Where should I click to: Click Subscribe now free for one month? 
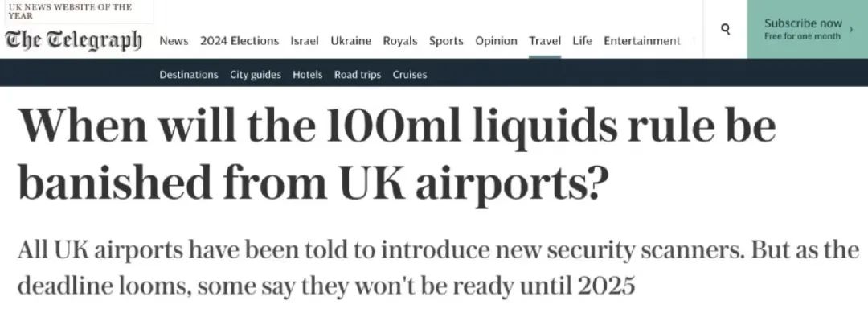807,29
